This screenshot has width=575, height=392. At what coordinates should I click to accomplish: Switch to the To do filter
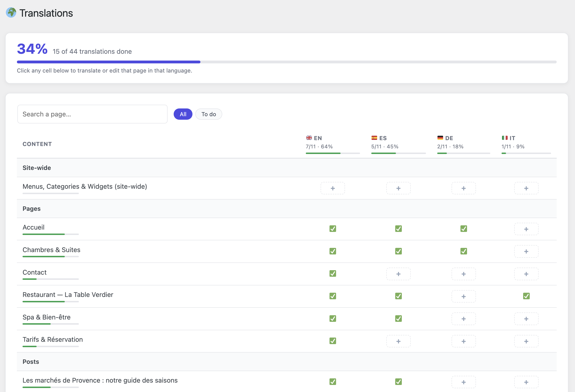tap(209, 114)
